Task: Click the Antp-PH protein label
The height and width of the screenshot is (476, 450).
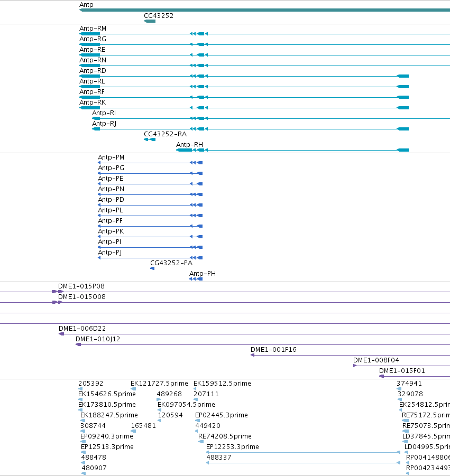Action: click(203, 274)
